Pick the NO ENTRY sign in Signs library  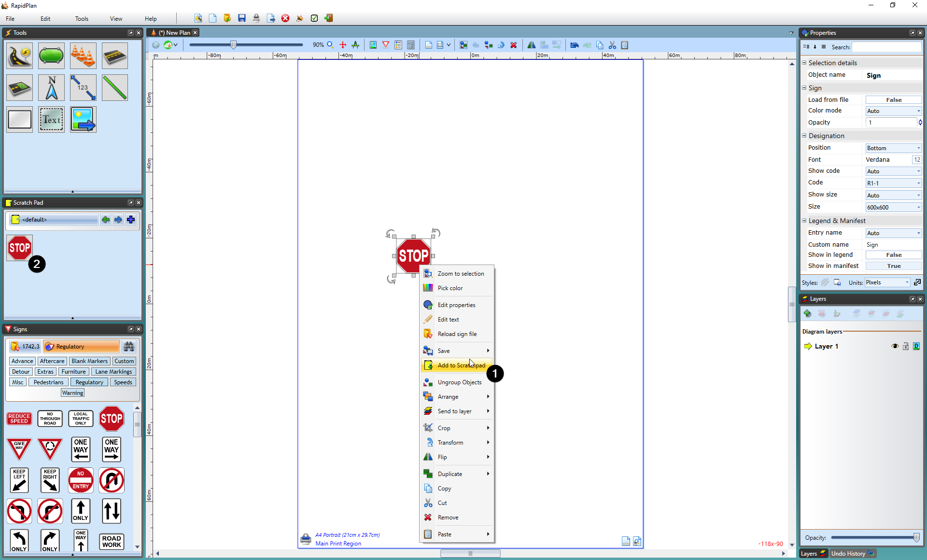click(81, 480)
